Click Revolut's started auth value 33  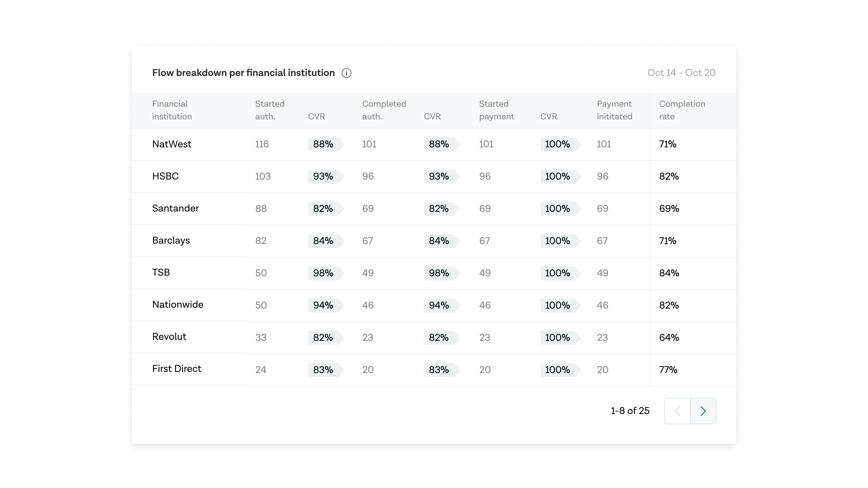(x=261, y=337)
